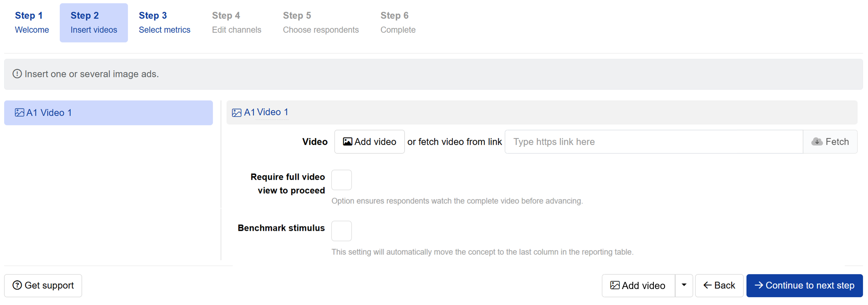Tick the Benchmark stimulus checkbox
The height and width of the screenshot is (305, 868).
coord(341,231)
